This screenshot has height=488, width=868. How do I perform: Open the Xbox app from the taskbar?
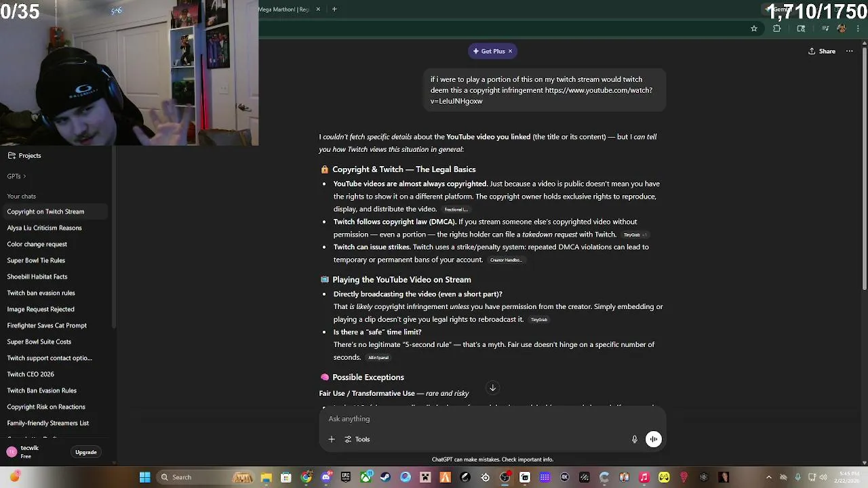pyautogui.click(x=366, y=477)
